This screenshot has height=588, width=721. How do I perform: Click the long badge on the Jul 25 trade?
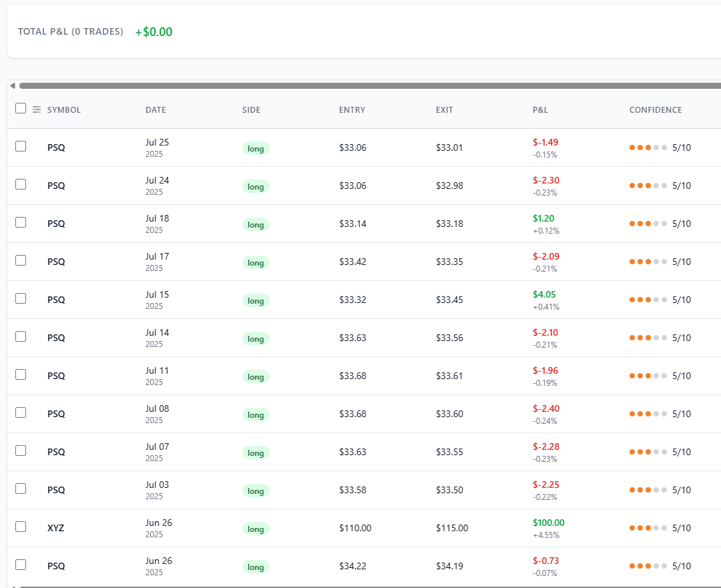click(256, 148)
